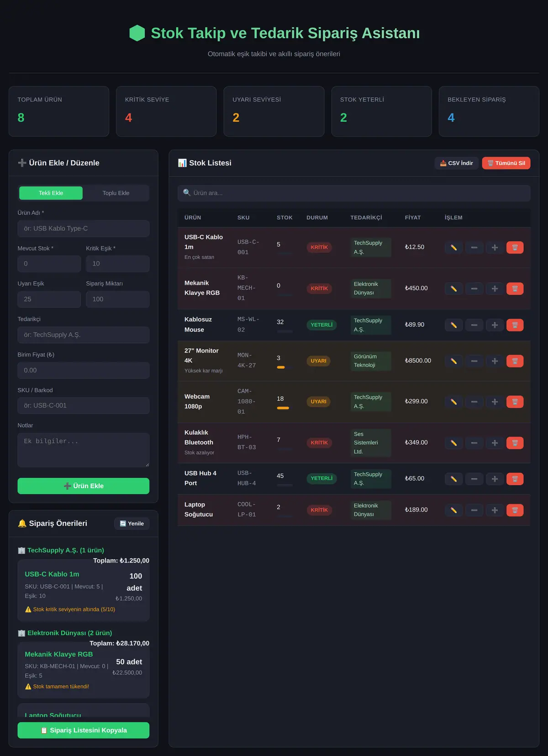Click the Tümünü Sil button
This screenshot has height=756, width=548.
point(506,163)
